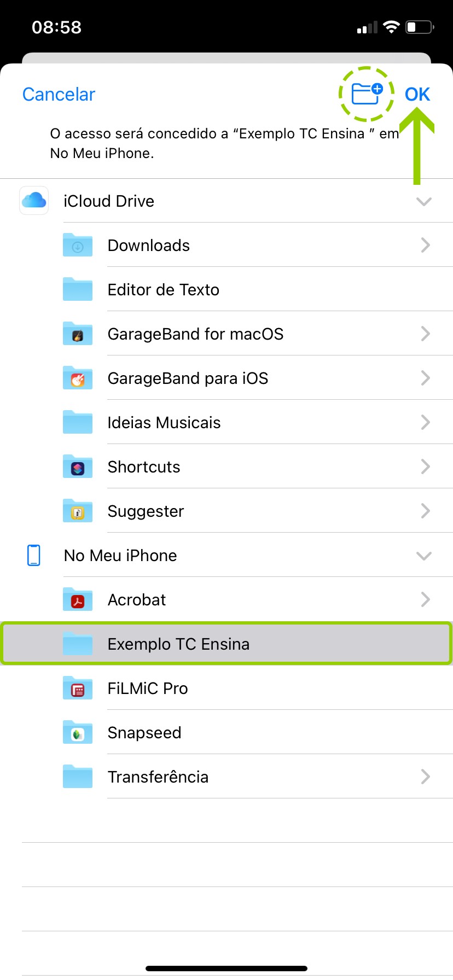
Task: Tap the Shortcuts folder icon
Action: (x=78, y=466)
